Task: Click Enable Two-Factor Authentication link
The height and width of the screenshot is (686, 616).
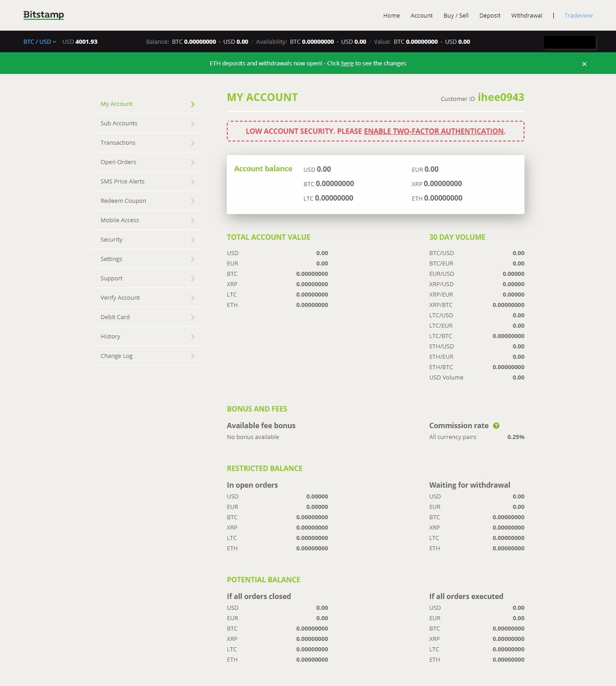Action: [434, 131]
